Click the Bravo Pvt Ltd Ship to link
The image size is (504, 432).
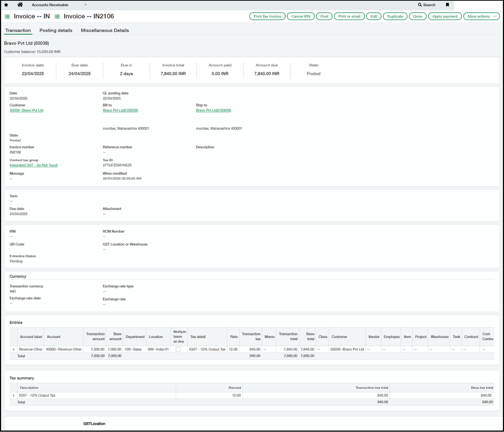coord(213,110)
